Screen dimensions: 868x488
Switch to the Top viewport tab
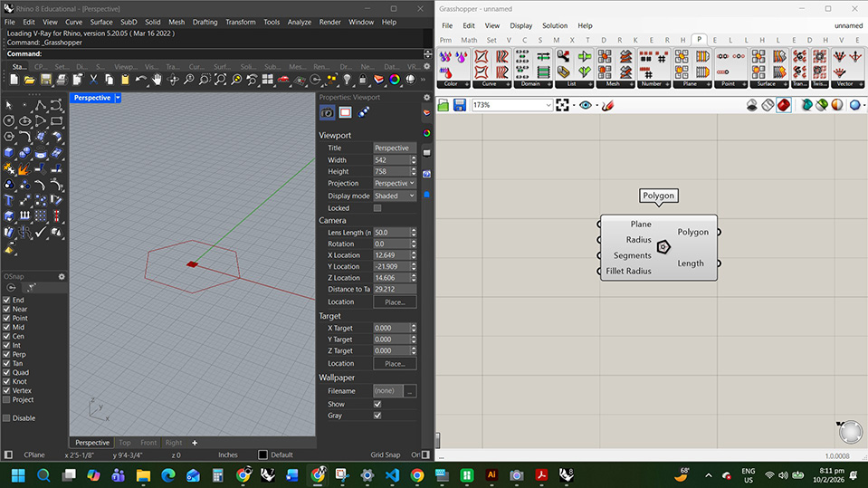(125, 443)
